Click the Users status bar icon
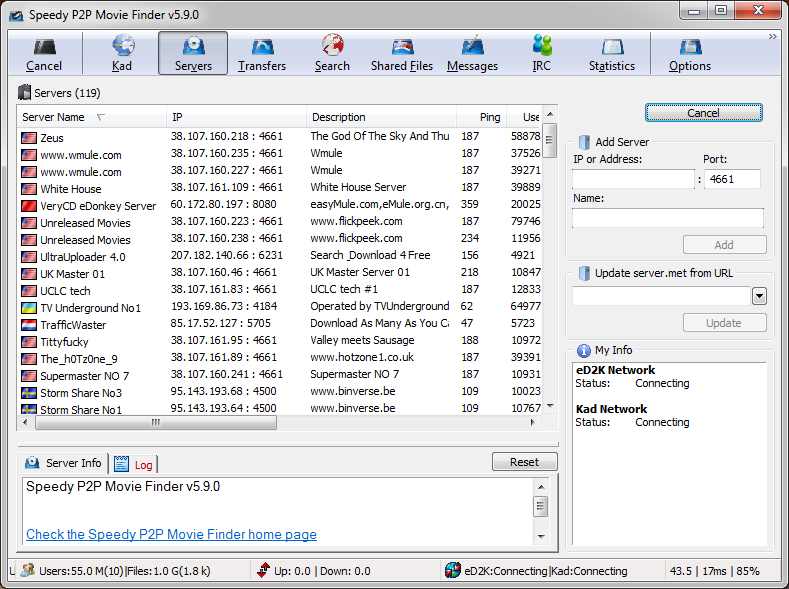 pyautogui.click(x=28, y=570)
